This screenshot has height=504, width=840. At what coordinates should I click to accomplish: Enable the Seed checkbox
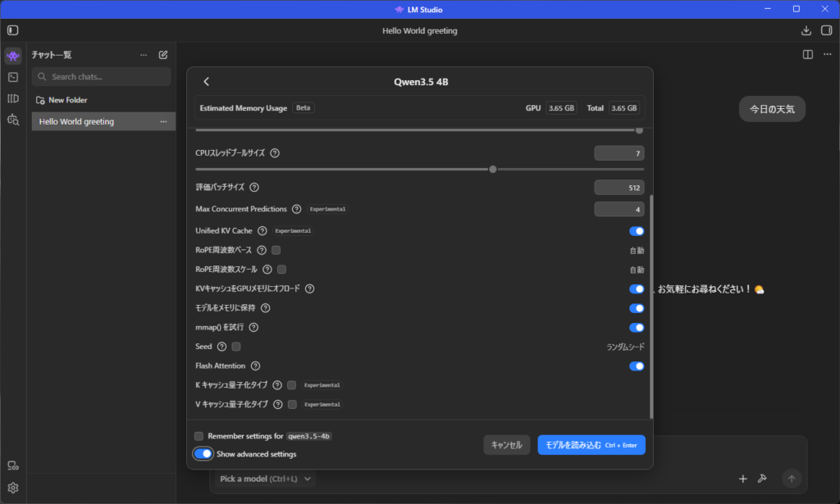(236, 347)
